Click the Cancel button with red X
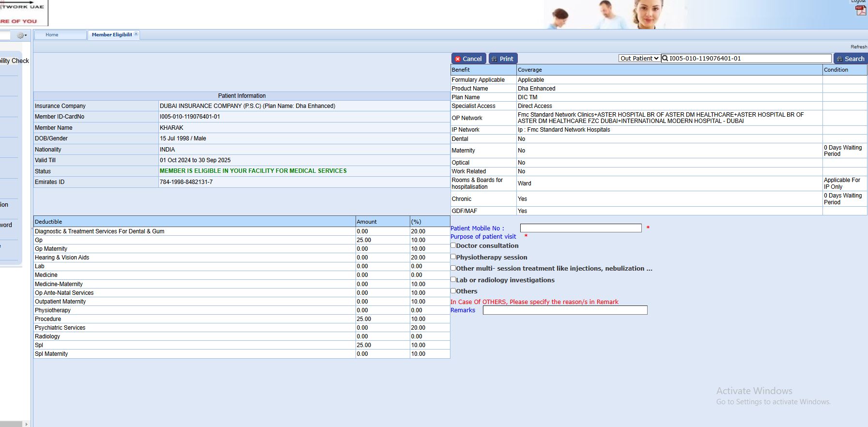This screenshot has height=427, width=868. [468, 59]
